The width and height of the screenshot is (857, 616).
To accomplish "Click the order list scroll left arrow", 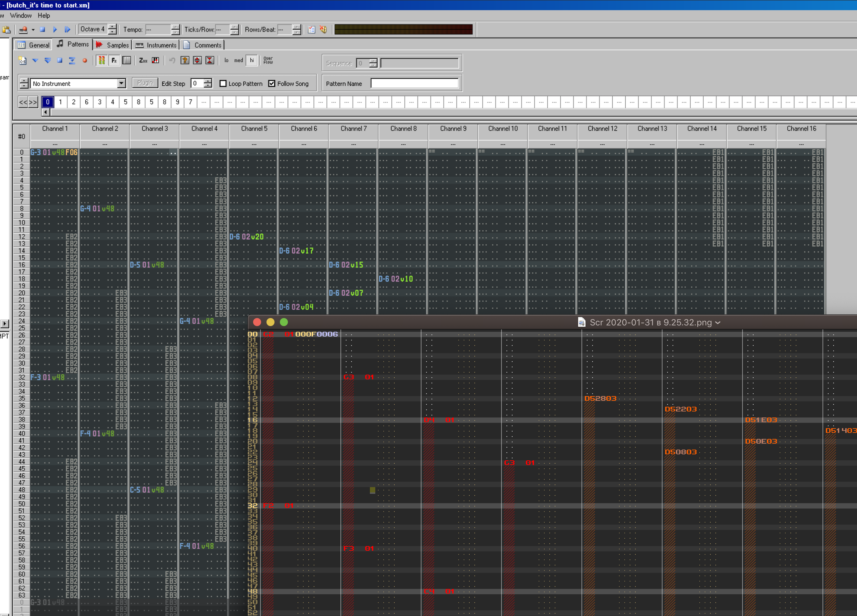I will coord(46,112).
